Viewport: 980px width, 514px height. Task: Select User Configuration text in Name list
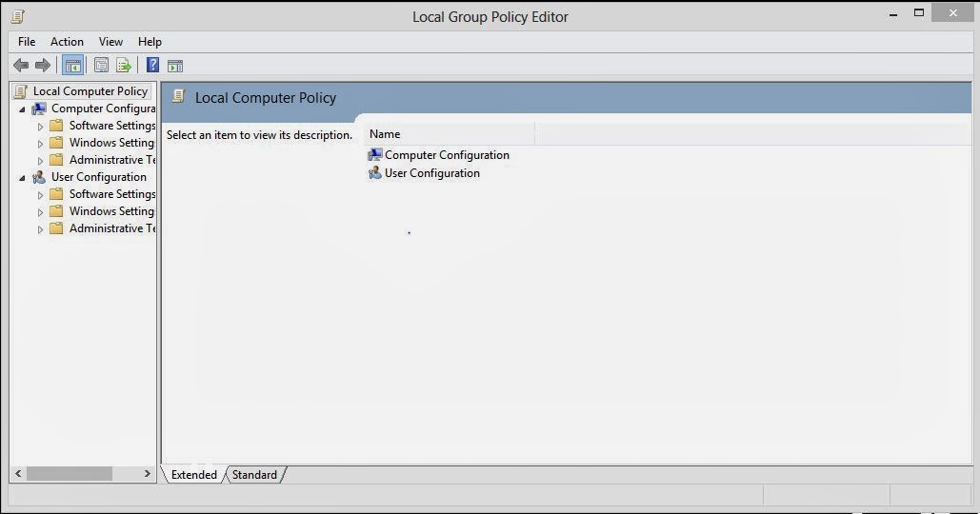[x=431, y=173]
